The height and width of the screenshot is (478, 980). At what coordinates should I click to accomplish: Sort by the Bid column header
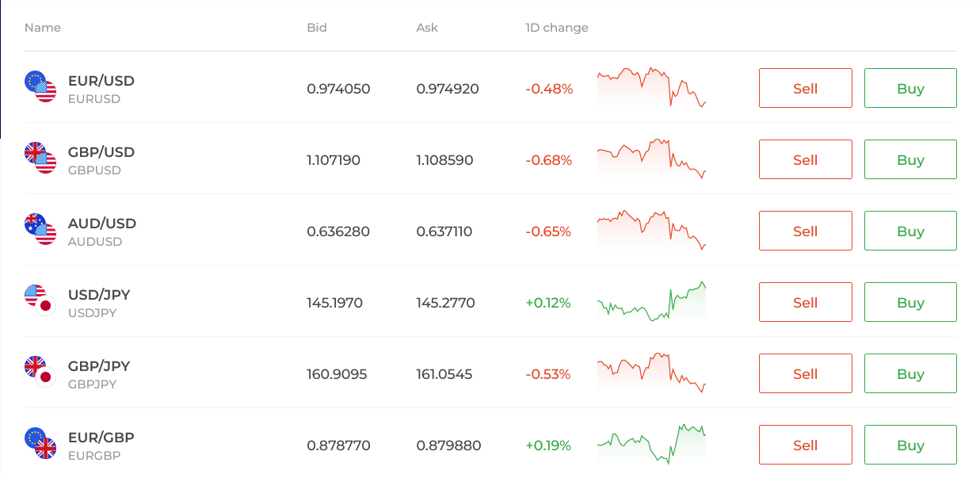317,28
